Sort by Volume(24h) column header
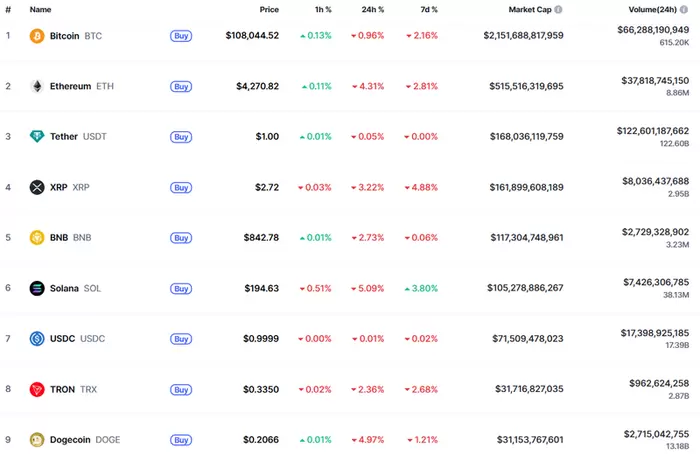 659,9
